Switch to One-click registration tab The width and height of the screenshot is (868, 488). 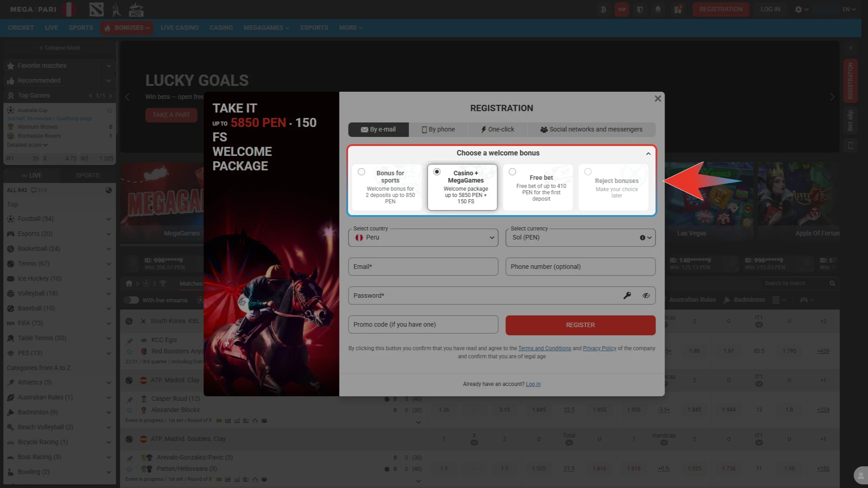tap(498, 130)
